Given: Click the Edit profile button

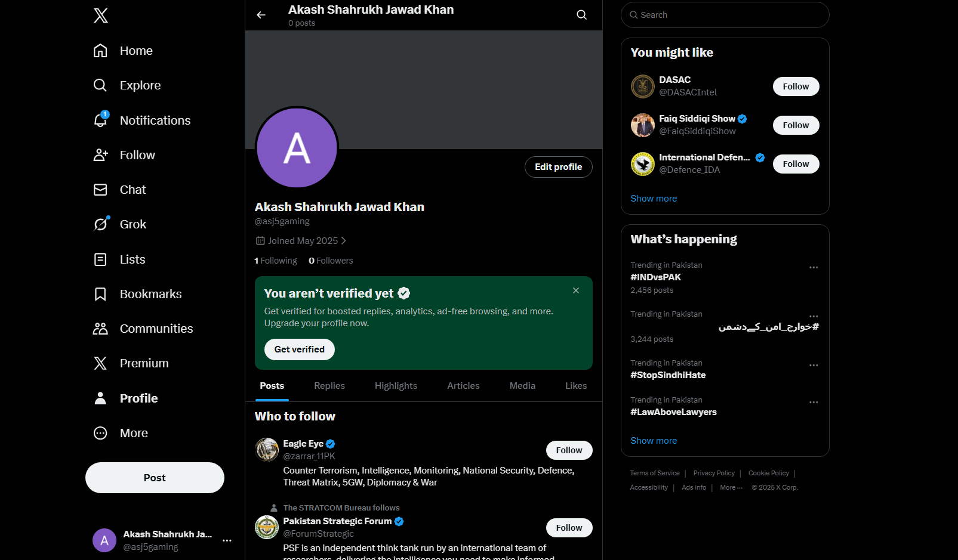Looking at the screenshot, I should point(558,167).
